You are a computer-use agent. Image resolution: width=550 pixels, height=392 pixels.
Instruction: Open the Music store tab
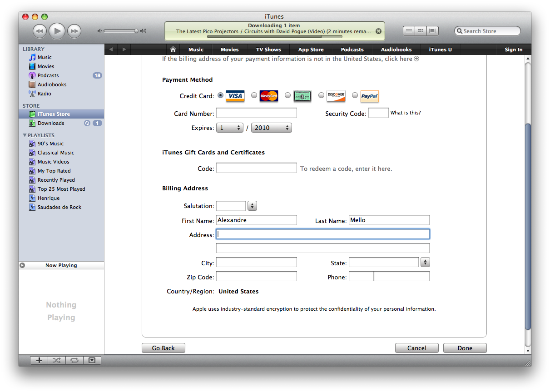pos(196,50)
